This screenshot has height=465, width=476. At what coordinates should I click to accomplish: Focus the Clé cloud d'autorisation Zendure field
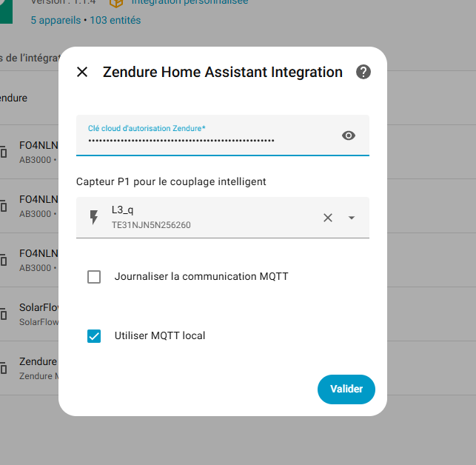(207, 139)
